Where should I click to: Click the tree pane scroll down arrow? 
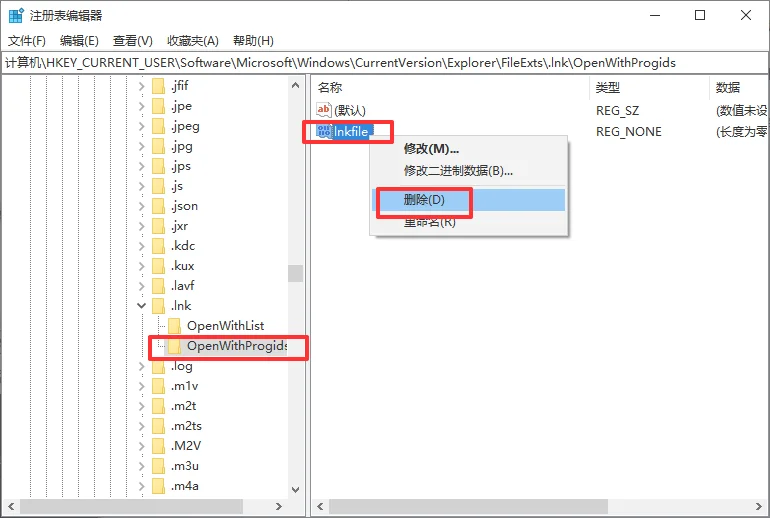(295, 490)
